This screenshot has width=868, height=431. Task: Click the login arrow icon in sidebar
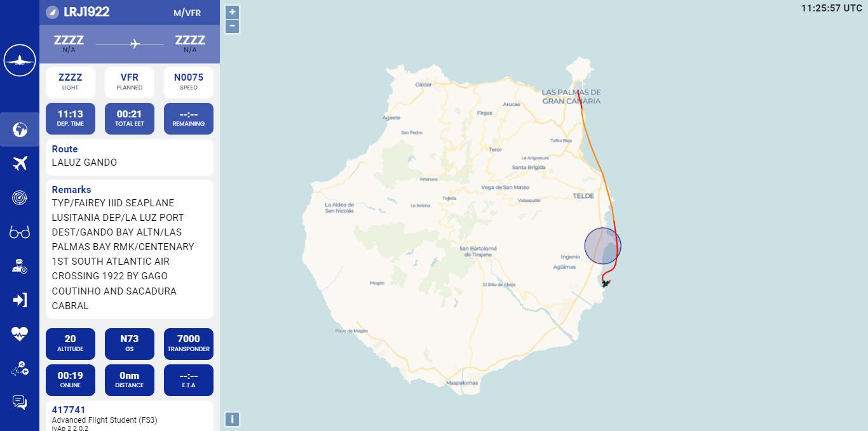[x=20, y=300]
